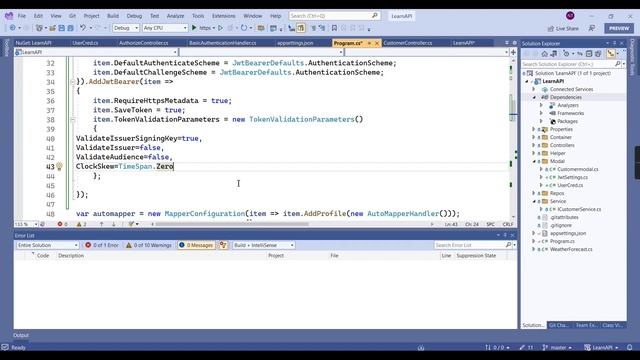Click the Bookmark toolbar icon
Image resolution: width=640 pixels, height=360 pixels.
[334, 28]
